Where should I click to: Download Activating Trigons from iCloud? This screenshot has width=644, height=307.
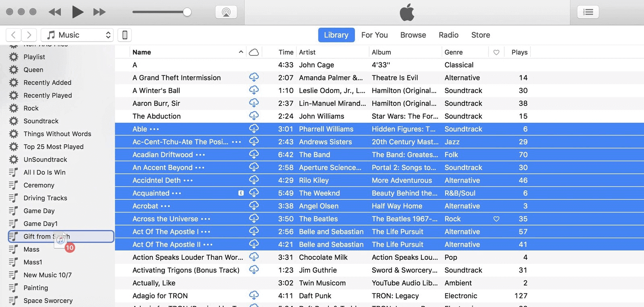(254, 270)
